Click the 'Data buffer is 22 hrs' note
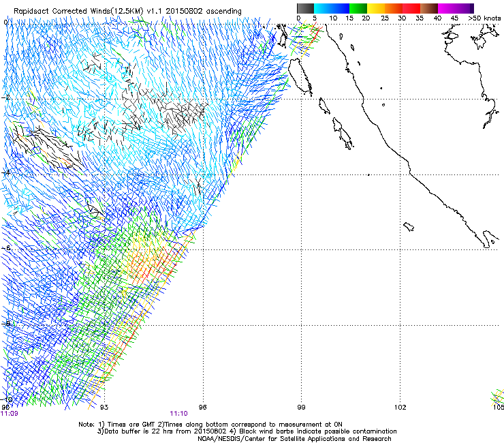Image resolution: width=504 pixels, height=443 pixels. pos(247,431)
